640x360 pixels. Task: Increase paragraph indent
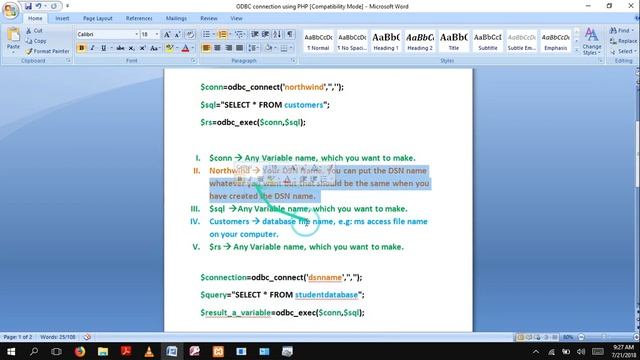pos(265,35)
